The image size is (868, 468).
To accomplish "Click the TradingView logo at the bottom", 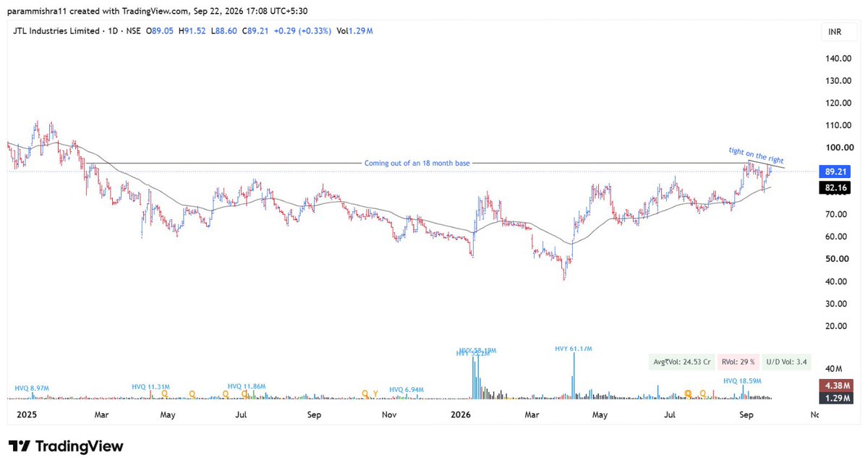I will tap(66, 446).
